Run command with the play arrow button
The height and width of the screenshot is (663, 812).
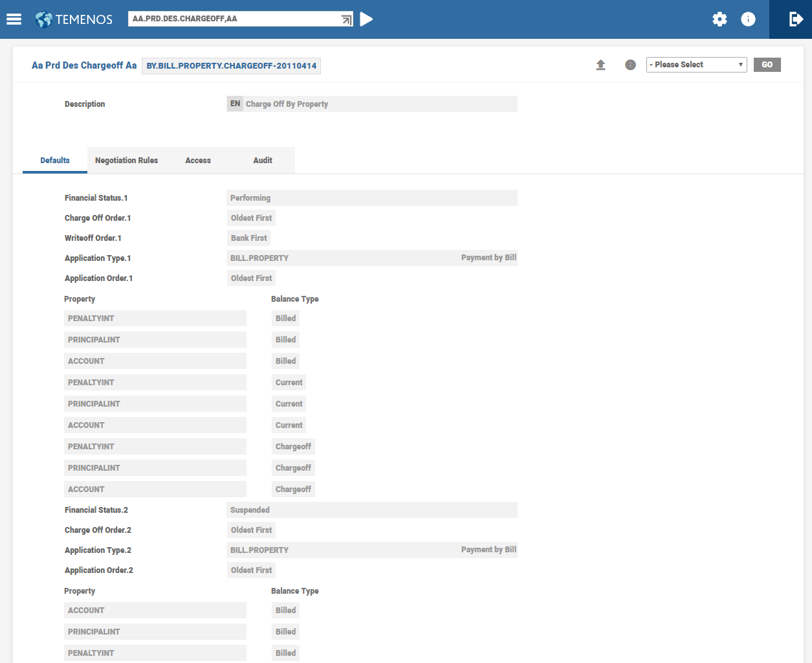pos(366,19)
